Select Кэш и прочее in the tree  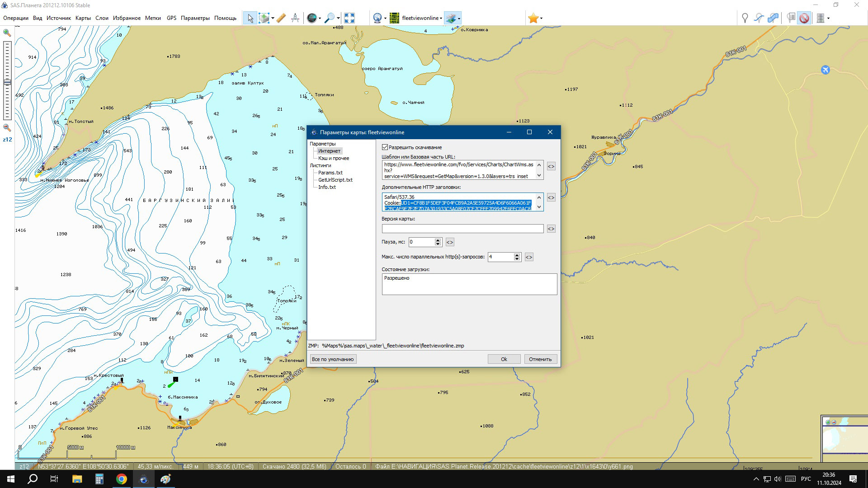pyautogui.click(x=333, y=158)
